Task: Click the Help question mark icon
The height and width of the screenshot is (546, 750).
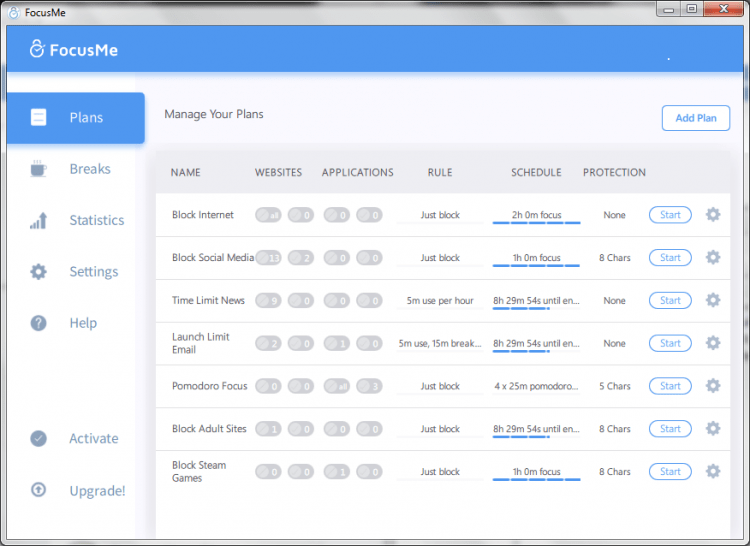Action: point(38,323)
